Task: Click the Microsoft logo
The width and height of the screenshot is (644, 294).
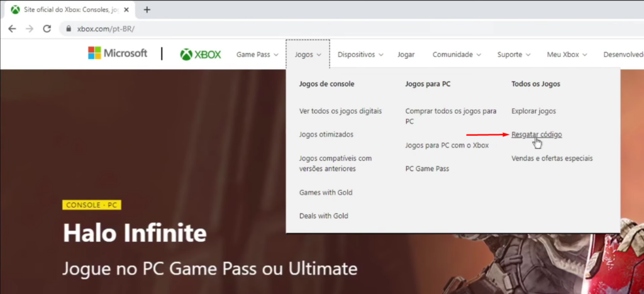Action: click(118, 53)
